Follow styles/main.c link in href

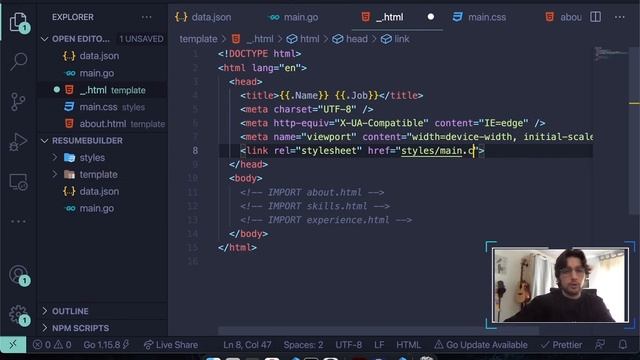click(x=438, y=151)
